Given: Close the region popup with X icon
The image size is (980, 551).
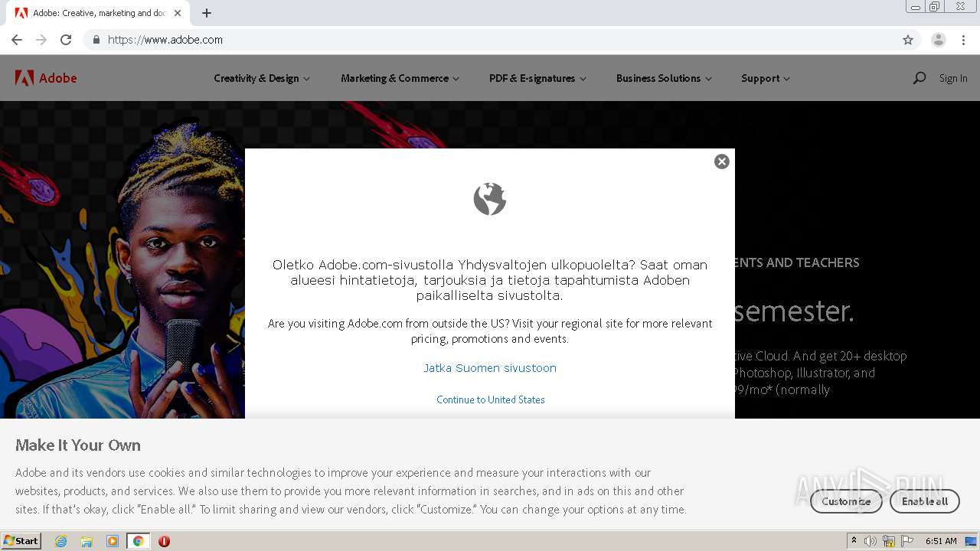Looking at the screenshot, I should [721, 161].
